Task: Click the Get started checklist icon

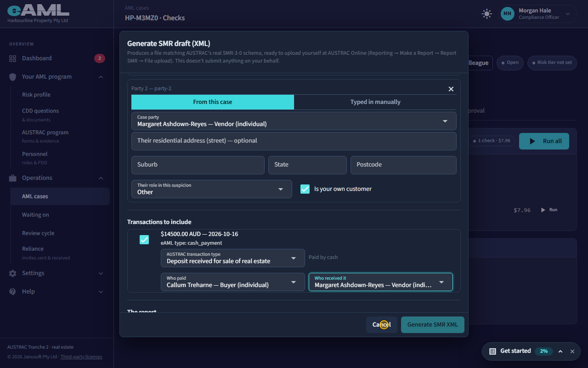Action: pyautogui.click(x=492, y=351)
